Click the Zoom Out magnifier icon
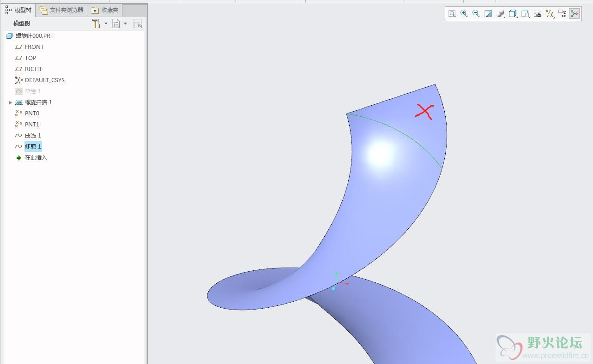 pos(476,14)
